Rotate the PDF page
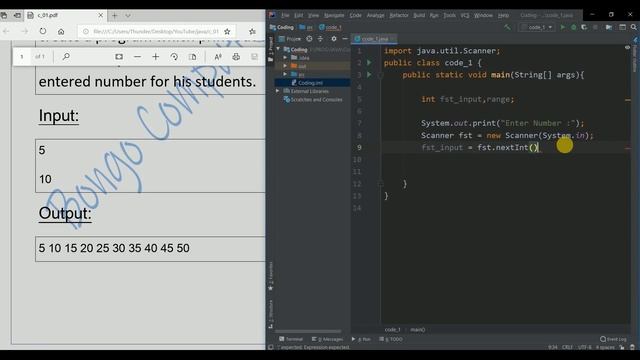 coord(174,57)
